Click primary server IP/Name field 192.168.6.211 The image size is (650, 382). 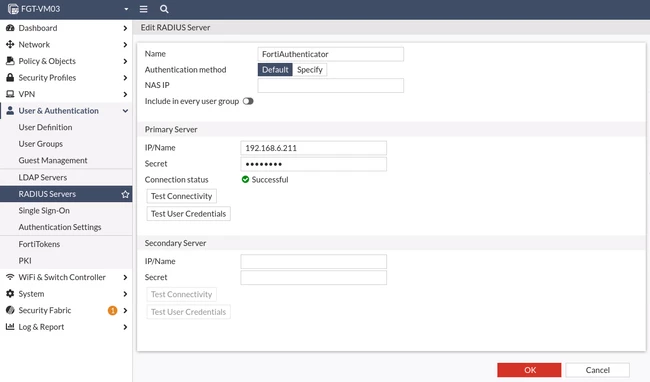pos(313,148)
